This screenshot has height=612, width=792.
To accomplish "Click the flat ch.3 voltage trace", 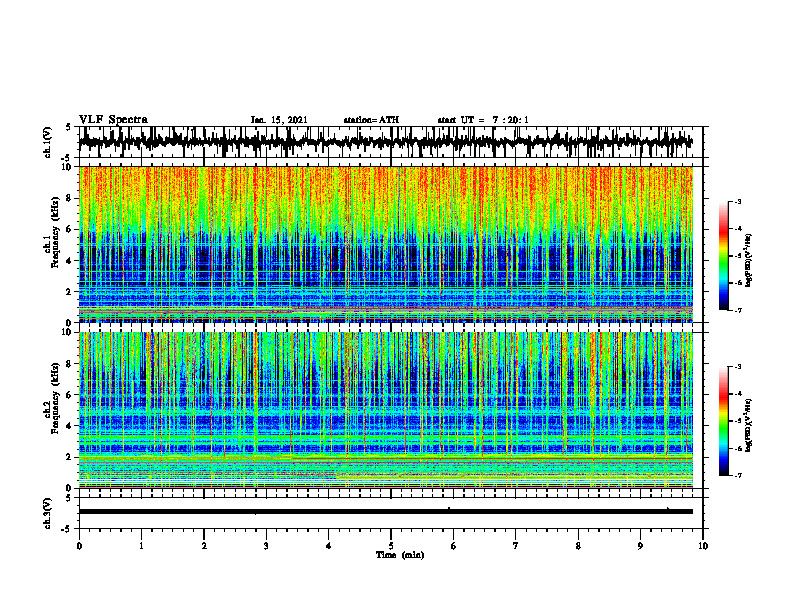I will point(385,512).
